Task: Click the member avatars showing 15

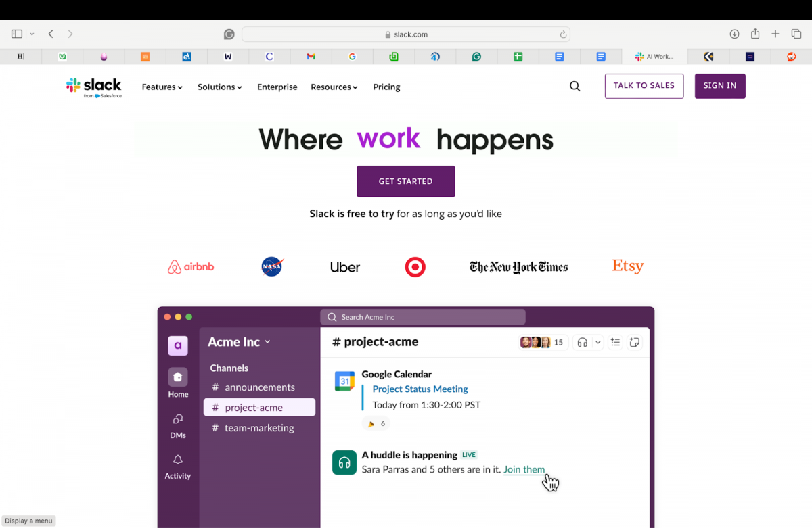Action: (x=542, y=342)
